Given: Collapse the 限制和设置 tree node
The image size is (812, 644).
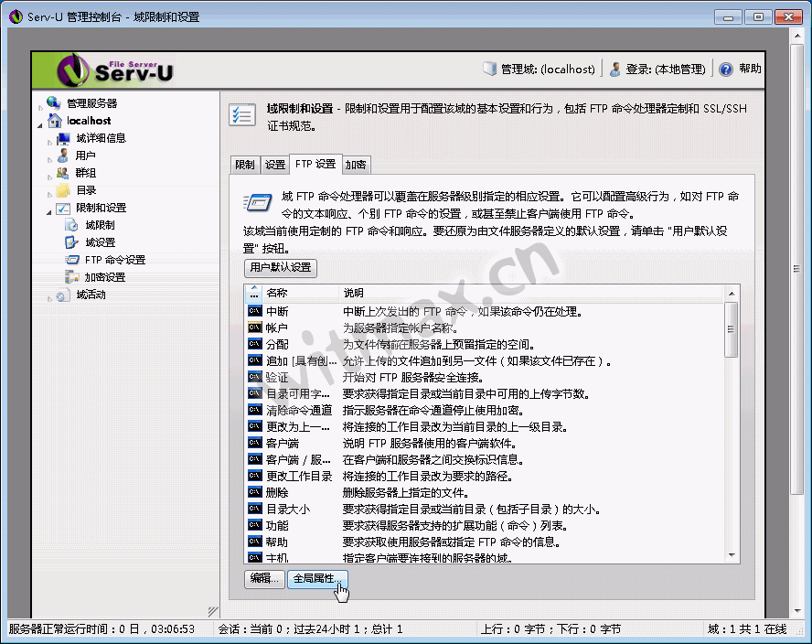Looking at the screenshot, I should click(49, 212).
